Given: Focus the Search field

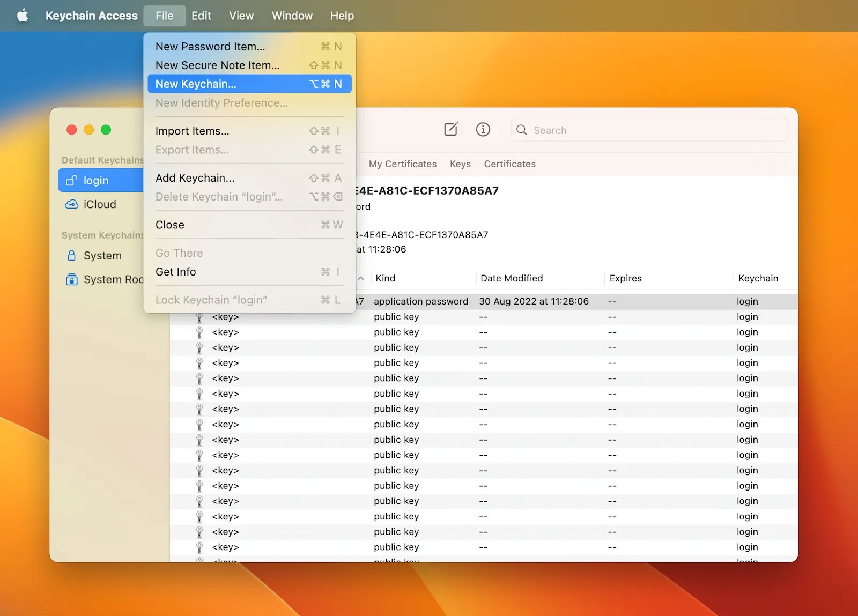Looking at the screenshot, I should [x=649, y=130].
